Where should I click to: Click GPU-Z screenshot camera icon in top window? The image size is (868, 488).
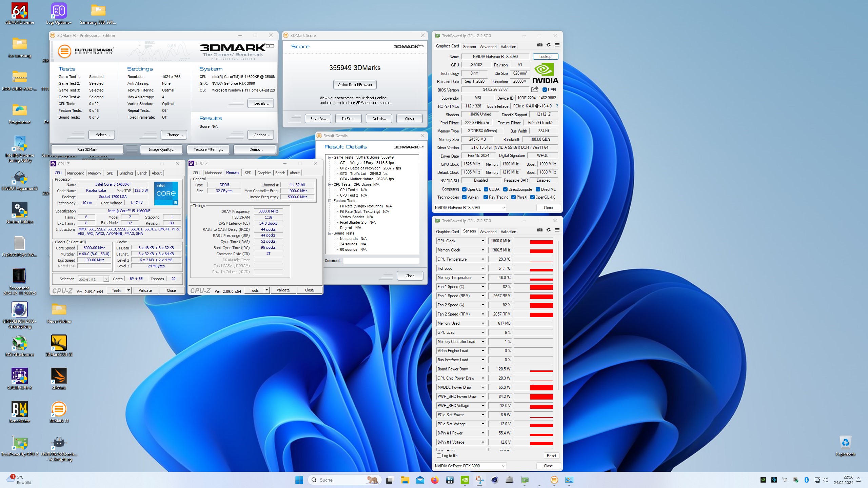(540, 45)
